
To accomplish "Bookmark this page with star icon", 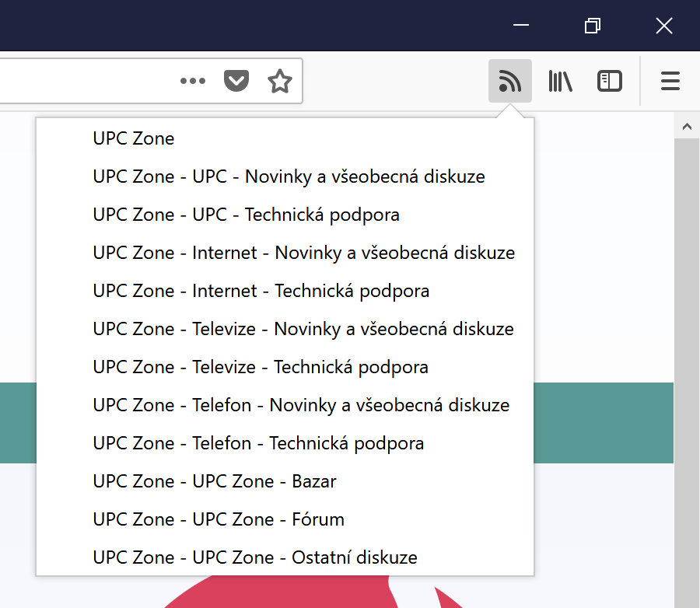I will pyautogui.click(x=279, y=81).
